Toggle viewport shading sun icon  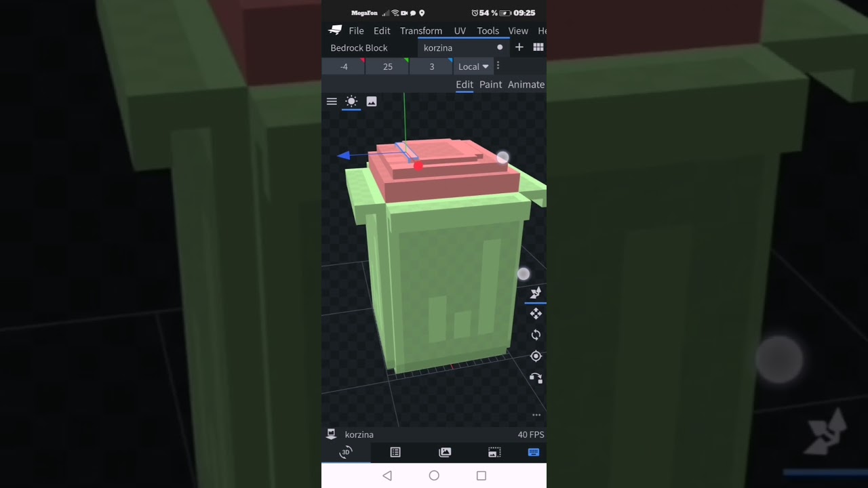351,102
